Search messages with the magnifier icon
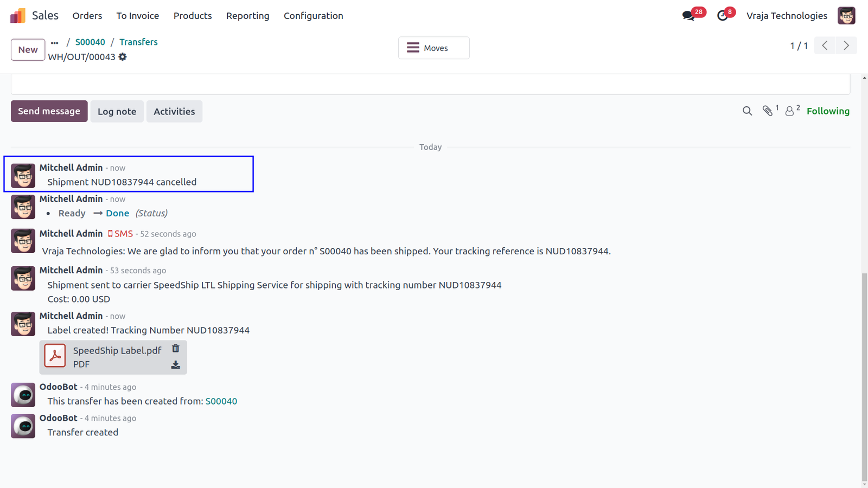This screenshot has width=868, height=488. tap(747, 111)
